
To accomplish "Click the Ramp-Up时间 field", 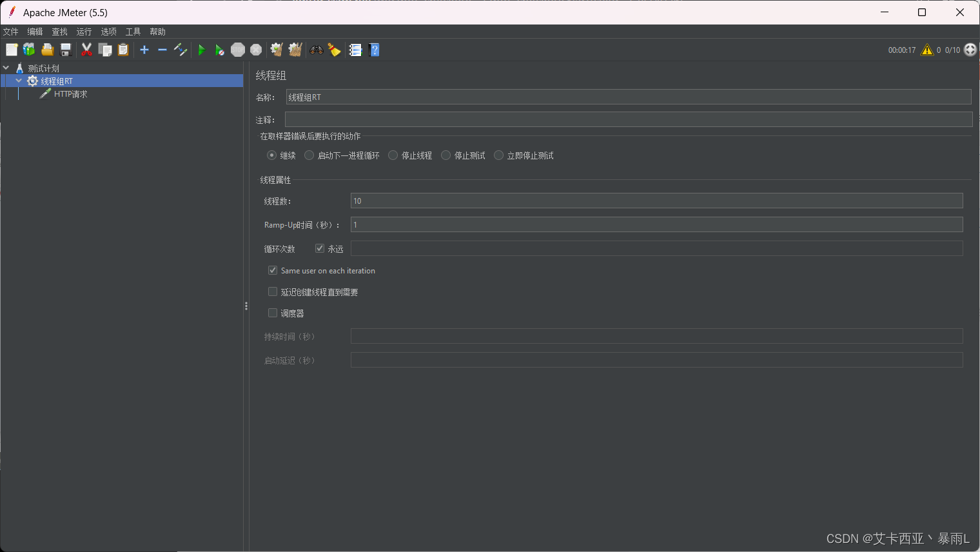I will point(656,224).
